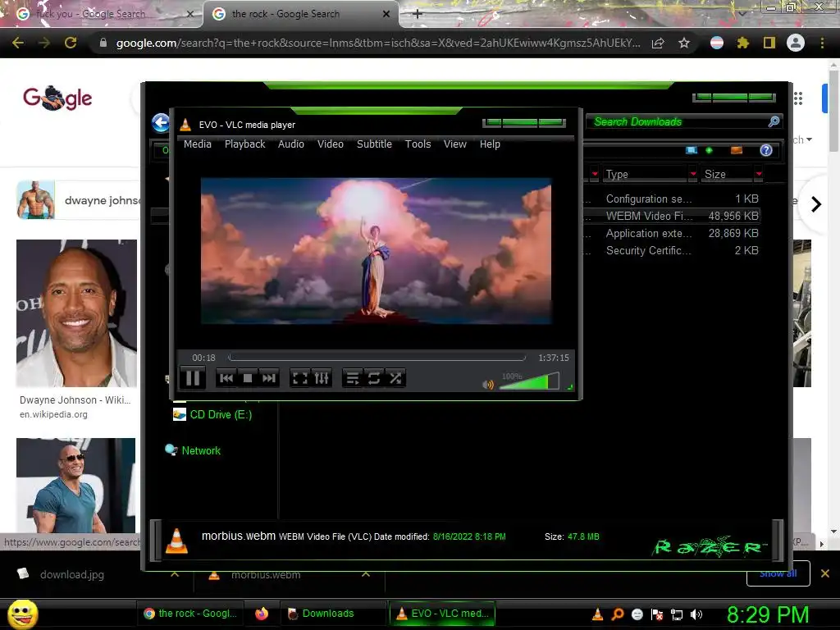Open the VLC Help menu
The width and height of the screenshot is (840, 630).
[490, 144]
